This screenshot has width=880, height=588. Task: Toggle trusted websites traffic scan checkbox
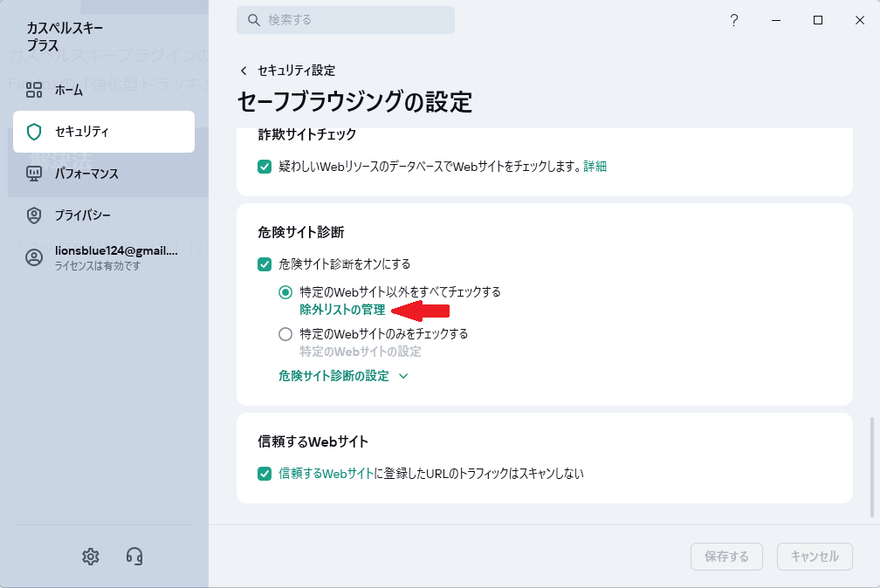click(x=265, y=474)
